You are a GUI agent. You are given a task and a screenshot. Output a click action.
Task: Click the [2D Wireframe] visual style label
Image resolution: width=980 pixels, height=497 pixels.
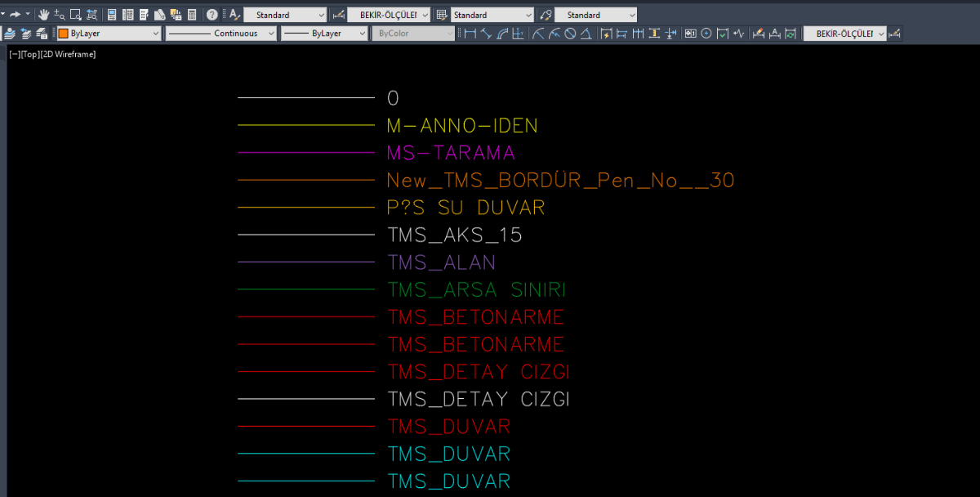[x=68, y=54]
